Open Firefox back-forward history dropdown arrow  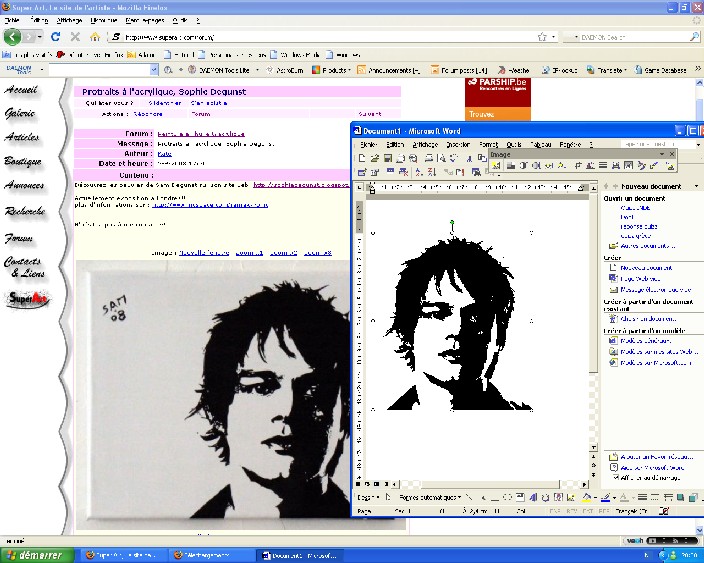(x=40, y=37)
